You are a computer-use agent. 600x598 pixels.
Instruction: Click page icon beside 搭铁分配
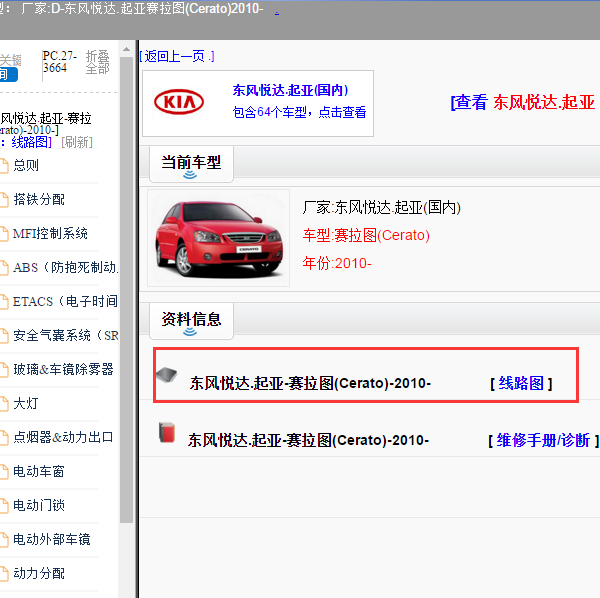pyautogui.click(x=4, y=200)
